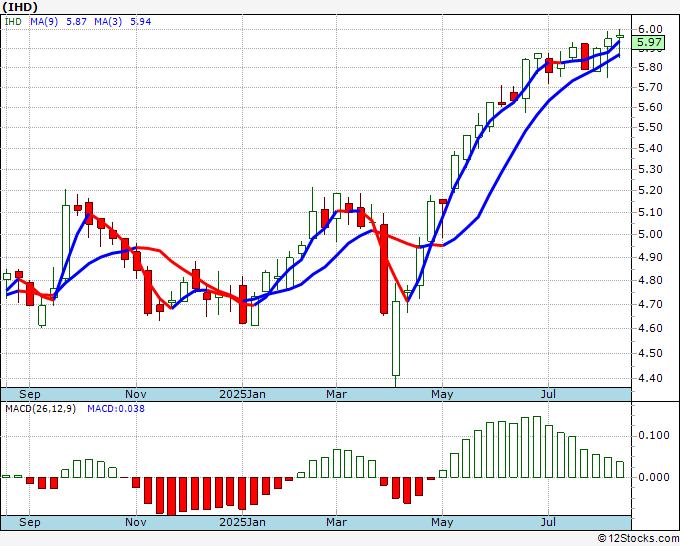
Task: Click the 5.40 price axis label
Action: (650, 148)
